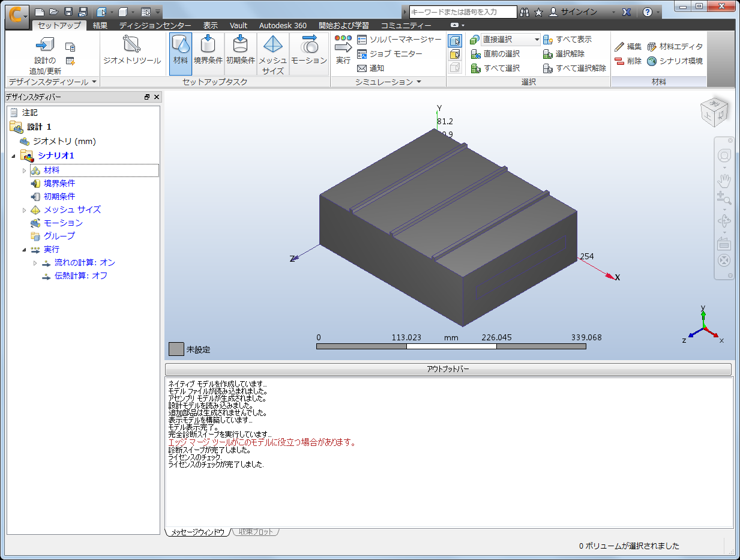Open the 材料エディタ material editor
This screenshot has height=560, width=740.
[675, 47]
